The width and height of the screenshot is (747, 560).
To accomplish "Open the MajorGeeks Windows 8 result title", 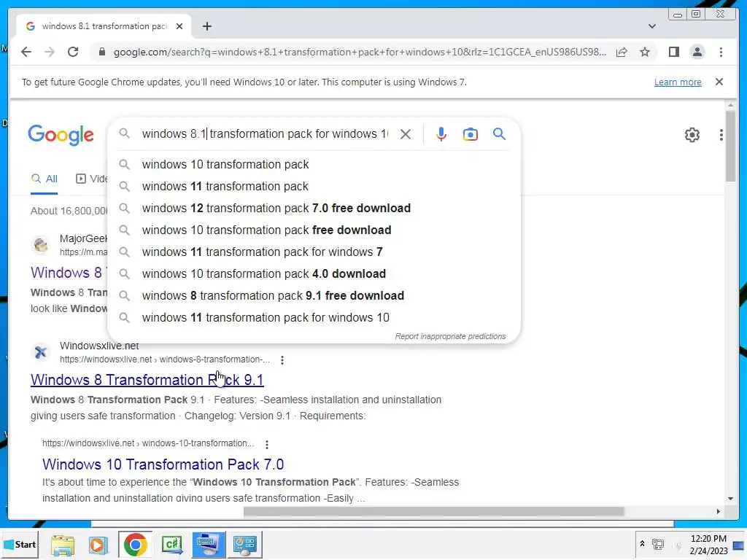I will [69, 273].
